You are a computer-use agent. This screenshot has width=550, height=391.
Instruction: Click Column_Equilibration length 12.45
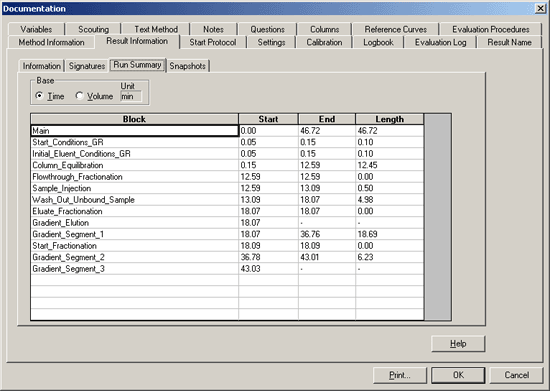389,165
